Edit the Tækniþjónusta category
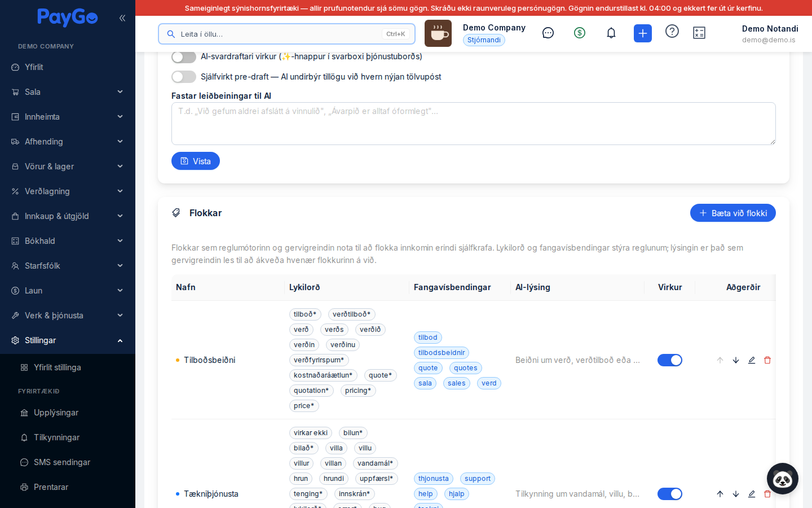Image resolution: width=812 pixels, height=508 pixels. (752, 494)
